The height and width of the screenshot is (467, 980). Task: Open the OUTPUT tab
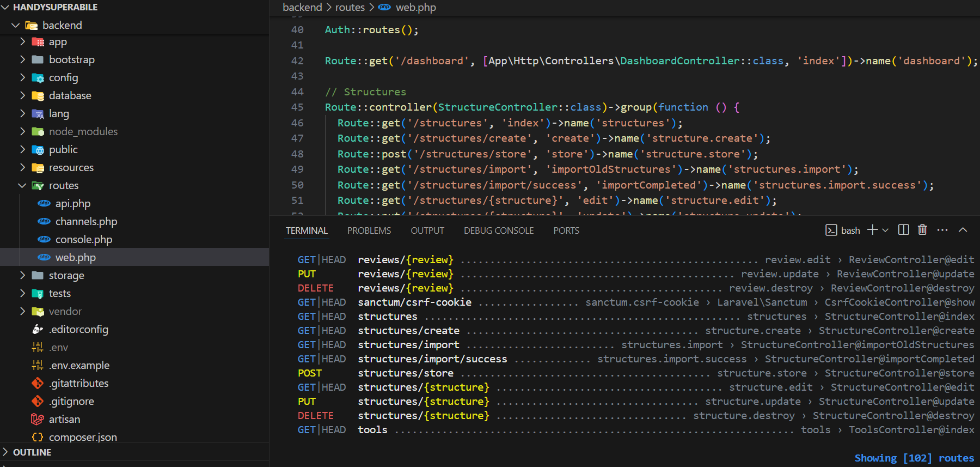pos(427,231)
